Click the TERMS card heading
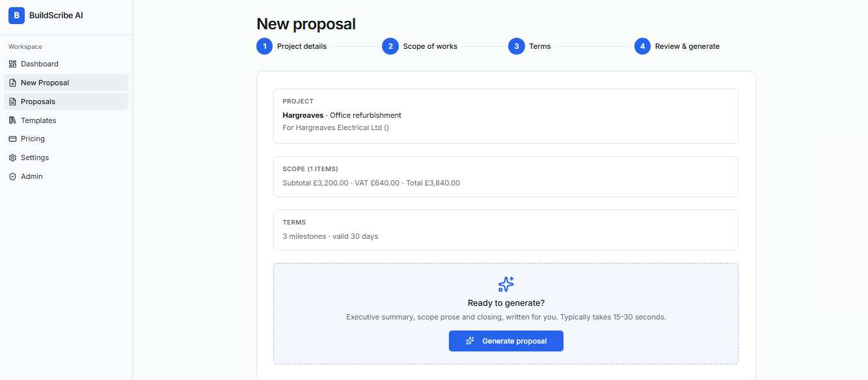This screenshot has height=380, width=868. click(x=294, y=223)
